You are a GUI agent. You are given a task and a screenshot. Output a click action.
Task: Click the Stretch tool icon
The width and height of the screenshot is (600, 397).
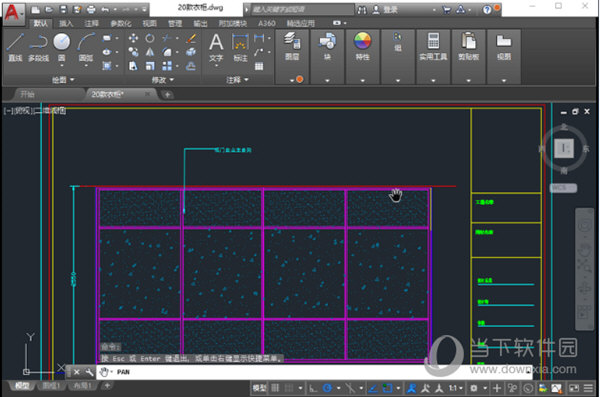pyautogui.click(x=133, y=66)
